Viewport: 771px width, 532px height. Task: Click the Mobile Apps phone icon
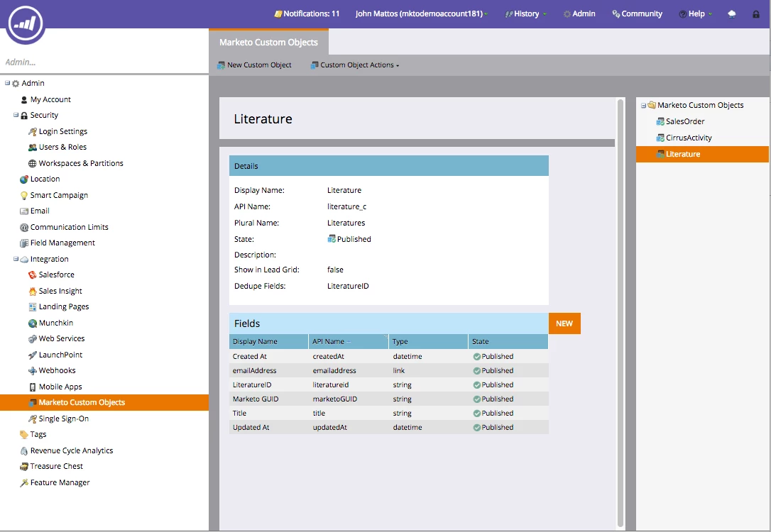point(33,387)
